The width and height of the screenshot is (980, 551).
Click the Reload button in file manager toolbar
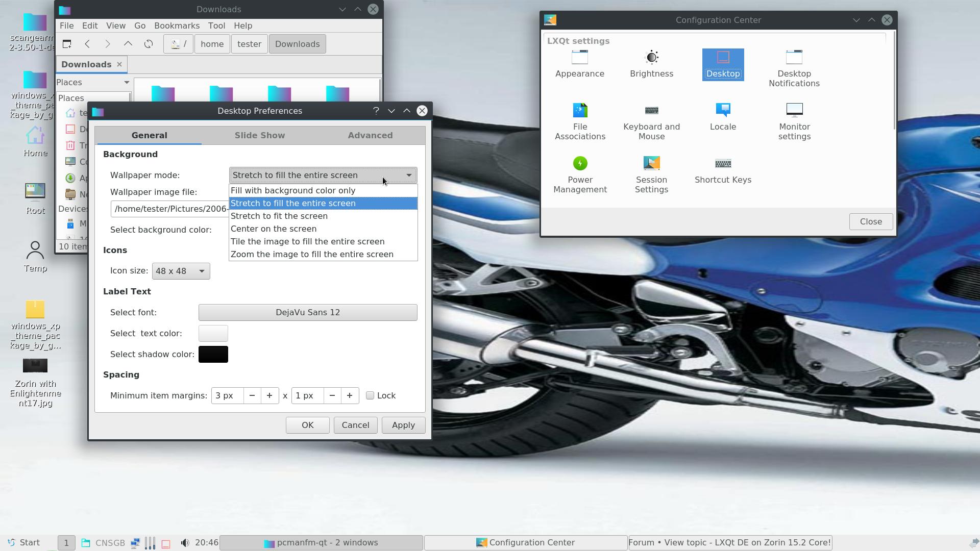[149, 44]
